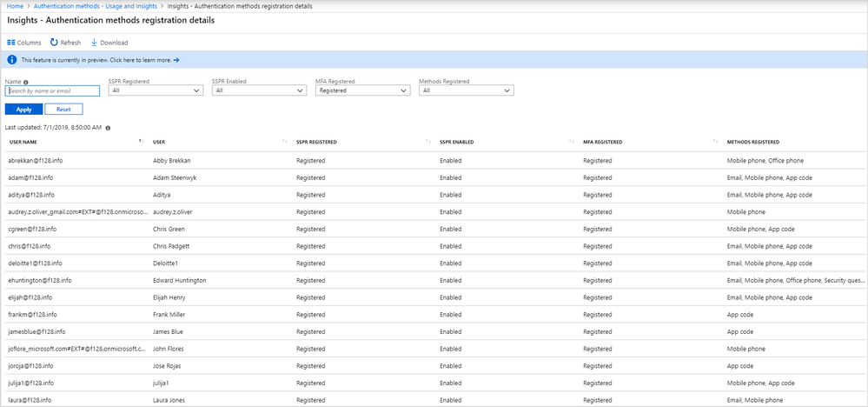Expand the SSPR Registered filter dropdown
This screenshot has width=868, height=407.
point(156,90)
